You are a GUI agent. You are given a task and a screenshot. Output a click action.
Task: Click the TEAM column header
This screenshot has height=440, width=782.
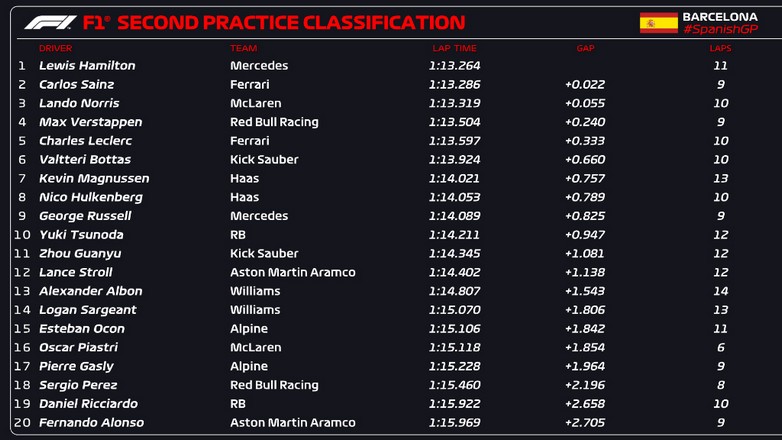(x=243, y=48)
